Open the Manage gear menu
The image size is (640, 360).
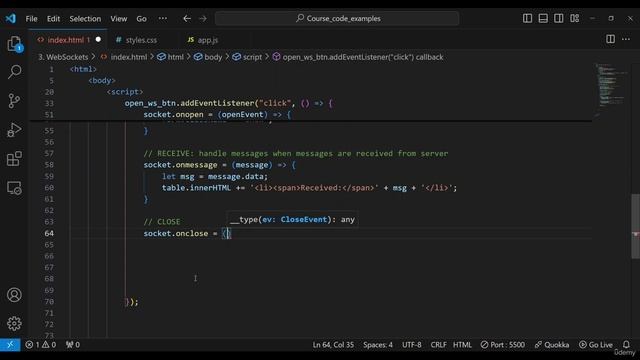[14, 324]
